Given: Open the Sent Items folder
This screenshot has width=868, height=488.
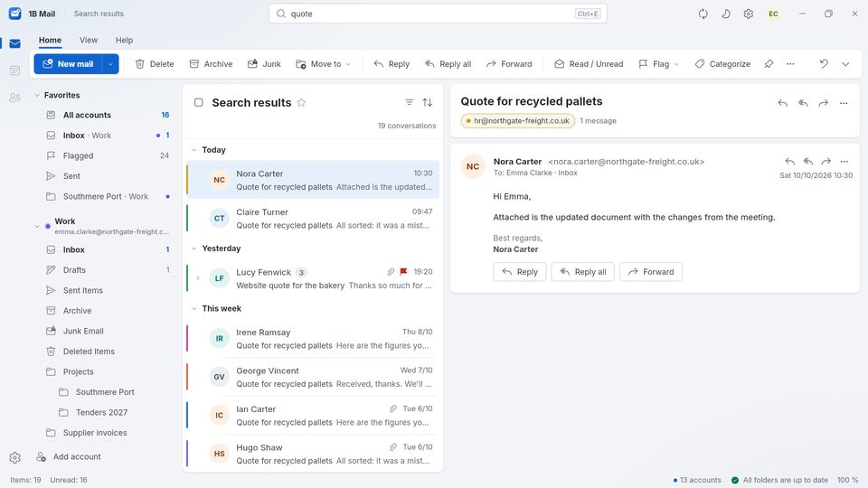Looking at the screenshot, I should click(108, 290).
